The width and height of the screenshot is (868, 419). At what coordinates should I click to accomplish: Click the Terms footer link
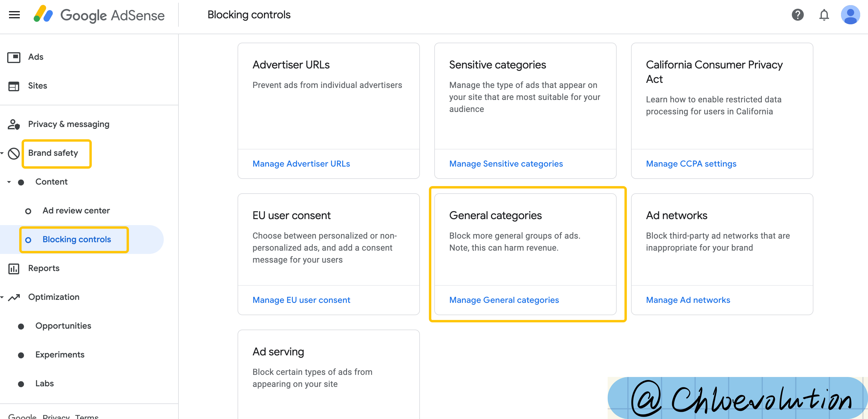point(87,416)
